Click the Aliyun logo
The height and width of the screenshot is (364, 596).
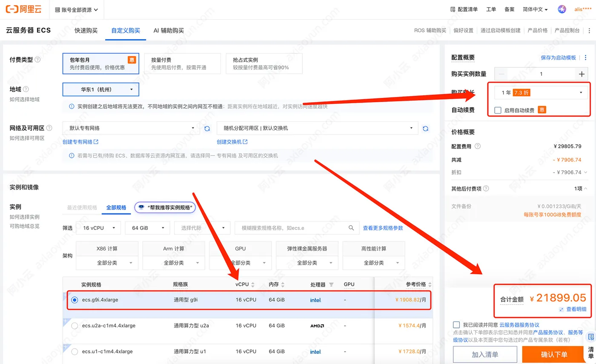[24, 9]
